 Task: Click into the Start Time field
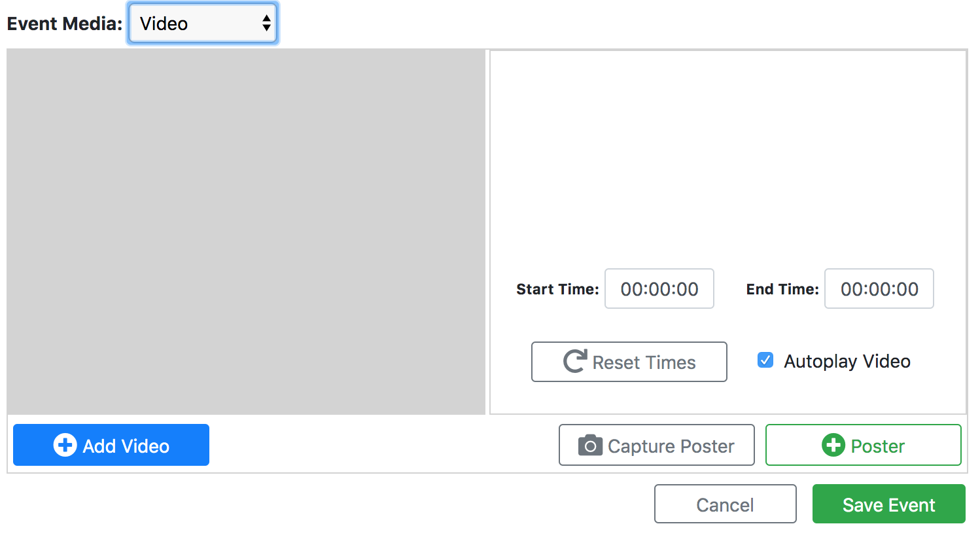pyautogui.click(x=659, y=289)
